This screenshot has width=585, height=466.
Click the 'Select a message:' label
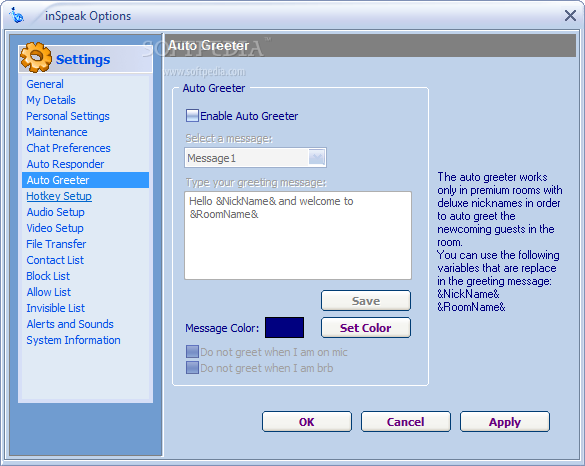pos(229,138)
